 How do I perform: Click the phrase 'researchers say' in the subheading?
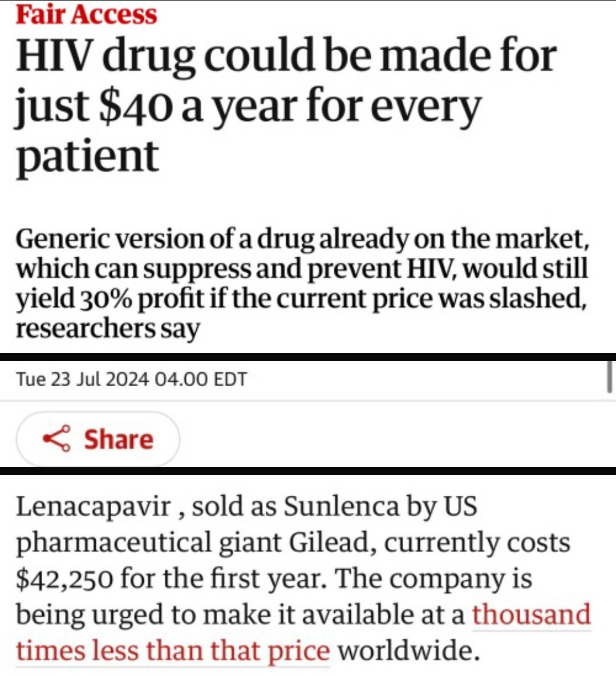pos(108,329)
